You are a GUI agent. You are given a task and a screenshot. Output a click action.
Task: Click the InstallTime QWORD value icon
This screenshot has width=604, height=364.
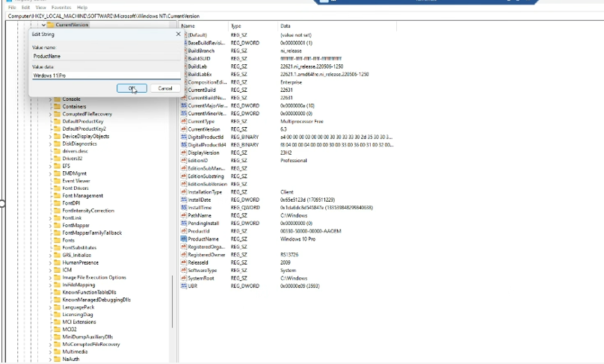[x=184, y=208]
